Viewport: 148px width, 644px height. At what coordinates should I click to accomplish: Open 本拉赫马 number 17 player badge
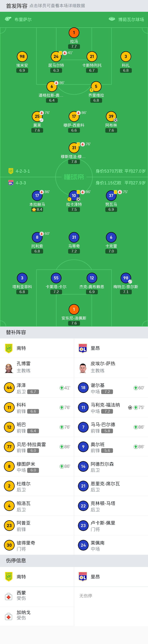[x=37, y=195]
